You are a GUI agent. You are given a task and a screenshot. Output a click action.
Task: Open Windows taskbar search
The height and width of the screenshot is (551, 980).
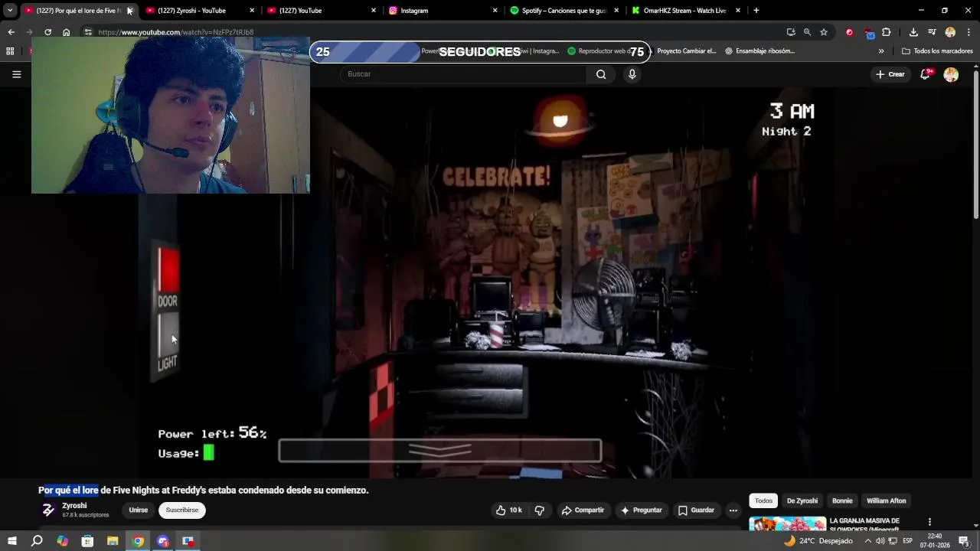[x=37, y=541]
